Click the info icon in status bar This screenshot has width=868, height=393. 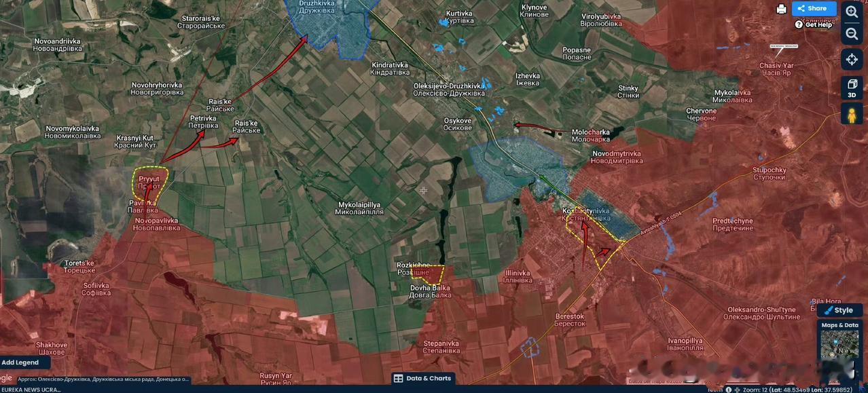pos(728,390)
